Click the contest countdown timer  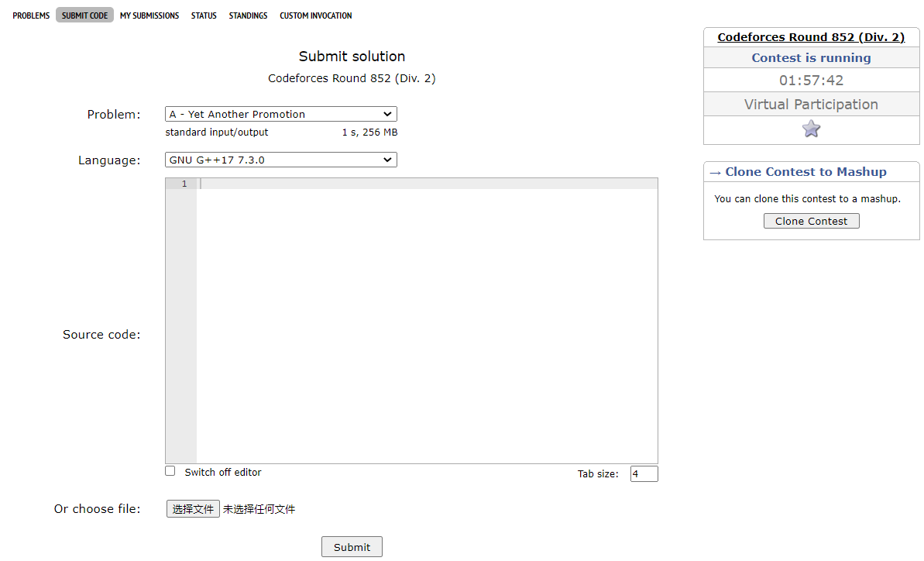coord(811,81)
